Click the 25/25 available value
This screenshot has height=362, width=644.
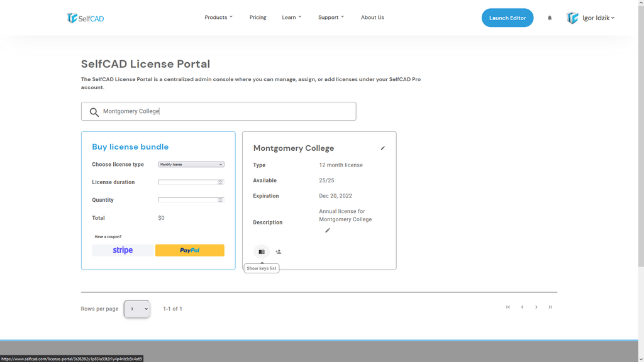(326, 180)
